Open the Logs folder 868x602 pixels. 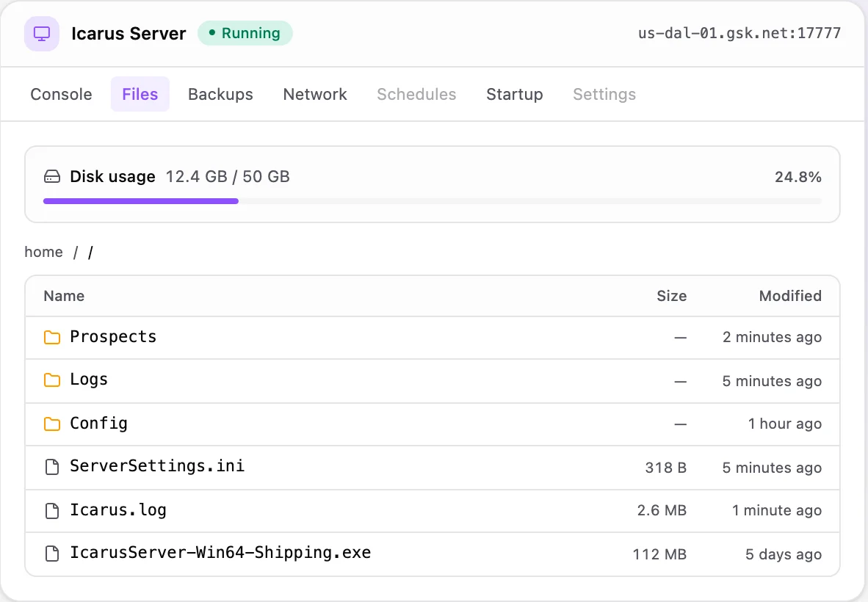(x=89, y=380)
